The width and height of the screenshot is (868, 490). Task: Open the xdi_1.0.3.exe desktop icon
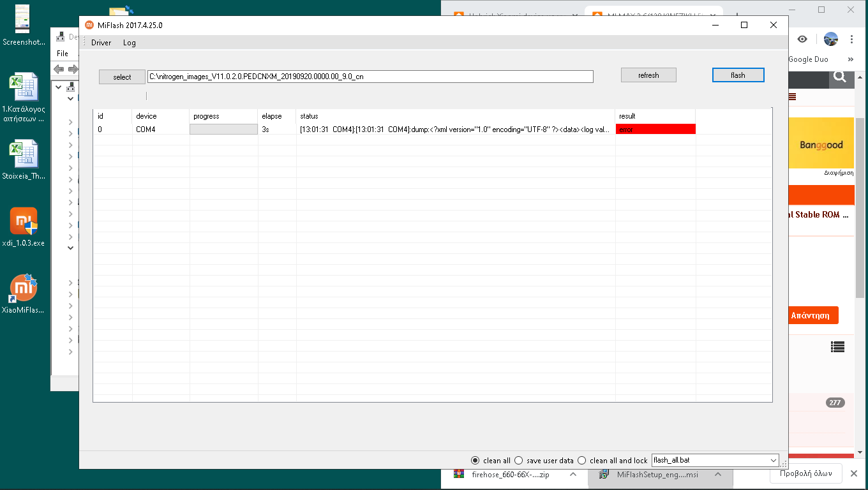coord(24,223)
